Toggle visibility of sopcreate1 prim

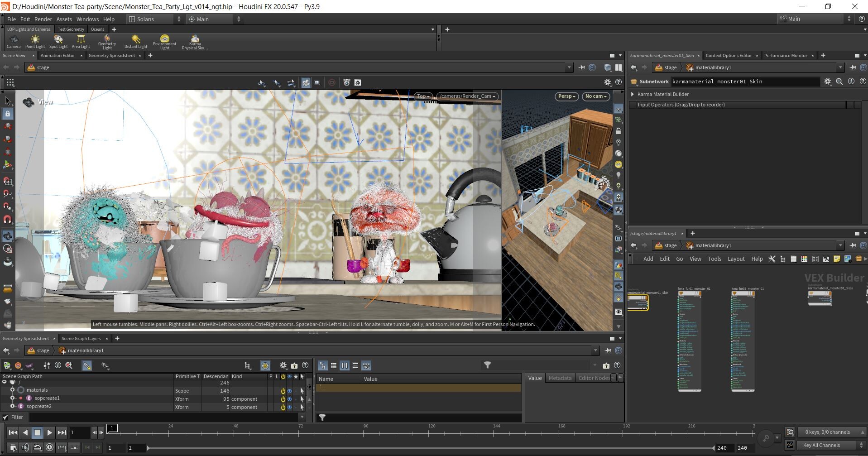pos(289,399)
